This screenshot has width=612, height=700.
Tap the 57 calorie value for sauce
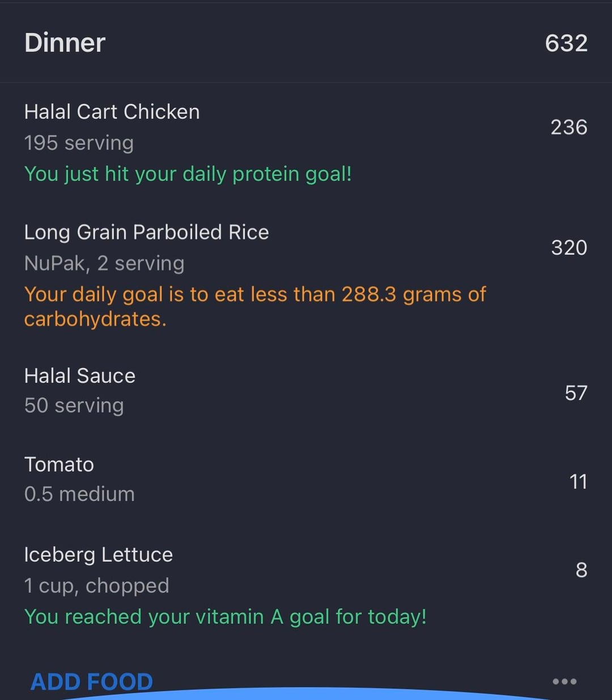576,393
